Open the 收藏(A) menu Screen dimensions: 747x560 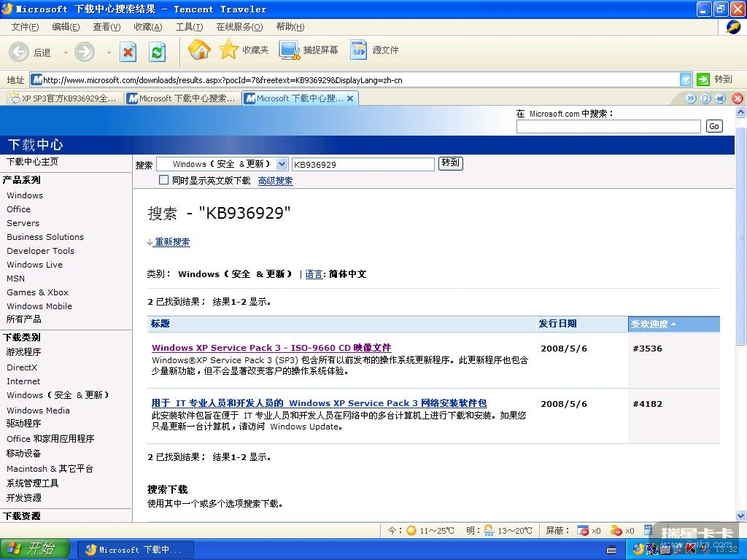[x=148, y=27]
